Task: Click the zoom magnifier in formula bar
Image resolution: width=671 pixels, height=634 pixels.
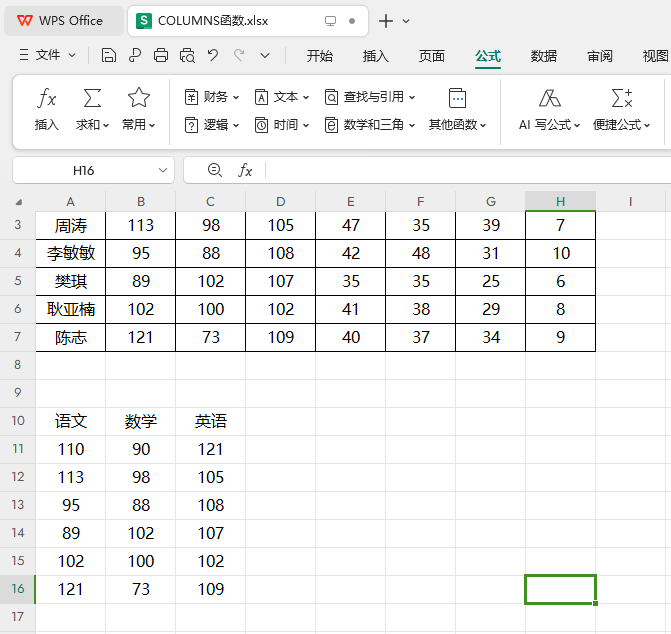Action: 214,170
